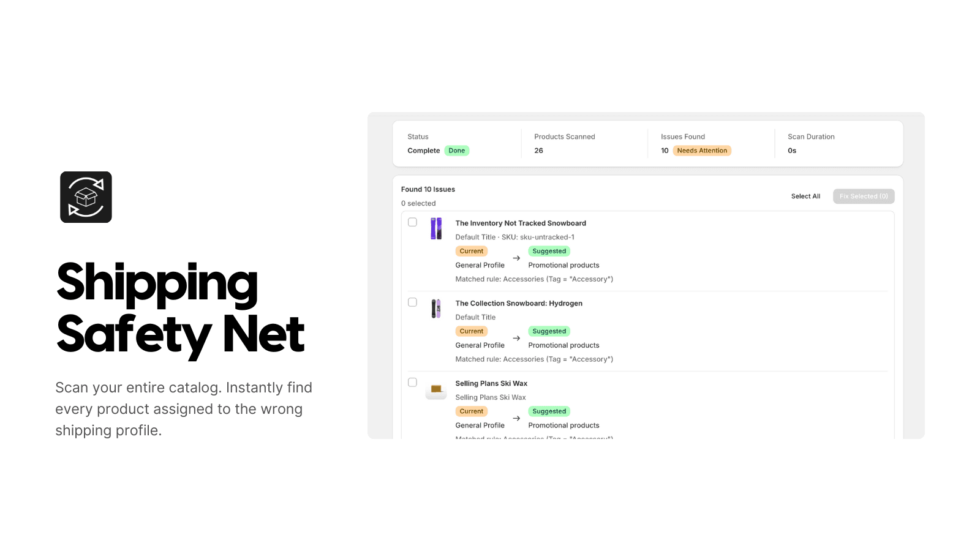Expand the Status panel section

[x=418, y=137]
